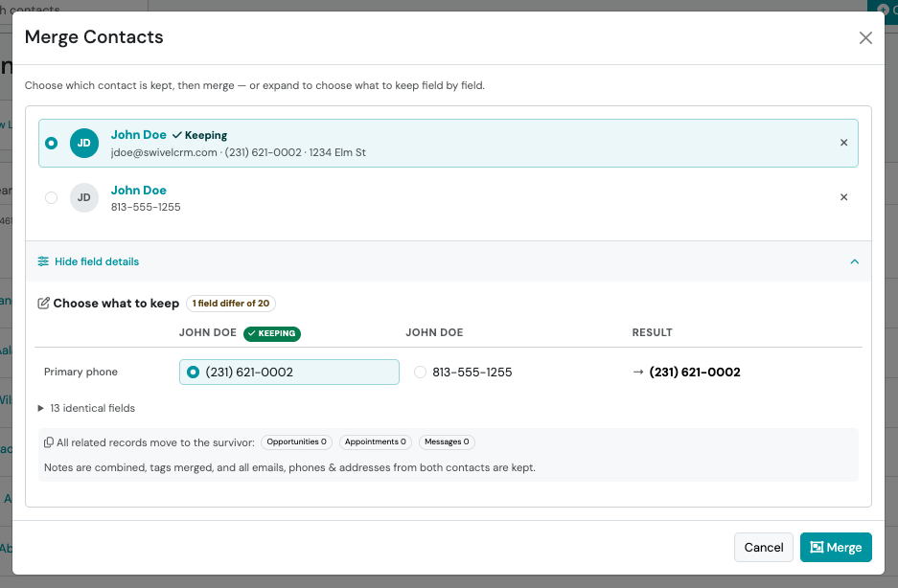Screen dimensions: 898x588
Task: Click the 1 field differ of 20 badge
Action: click(x=231, y=304)
